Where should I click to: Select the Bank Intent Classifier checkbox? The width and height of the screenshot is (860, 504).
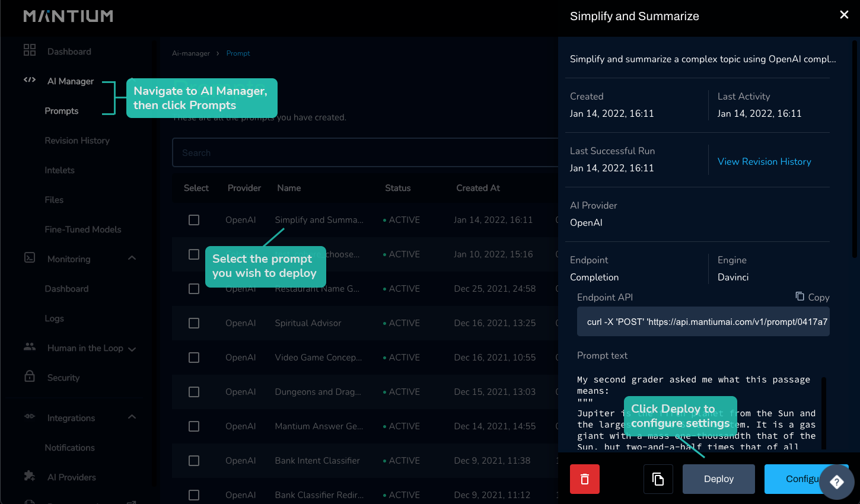194,461
